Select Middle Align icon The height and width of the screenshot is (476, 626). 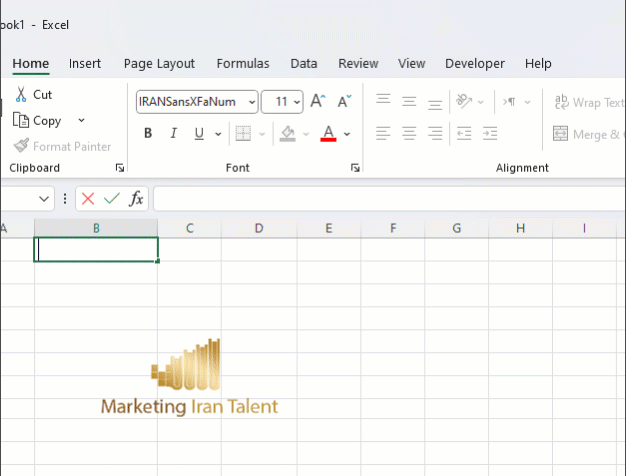pyautogui.click(x=409, y=102)
